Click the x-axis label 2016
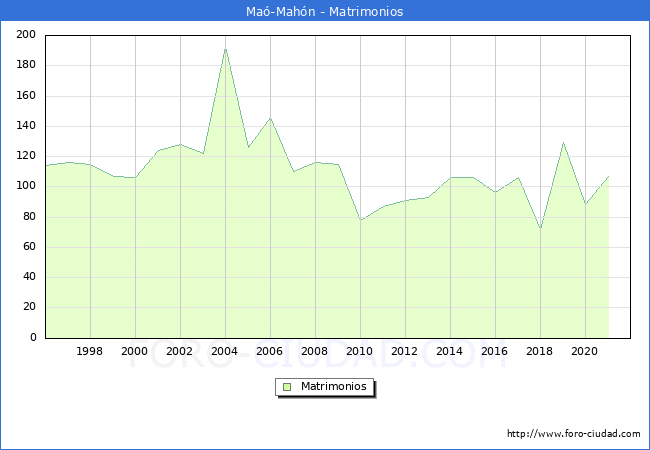 495,351
